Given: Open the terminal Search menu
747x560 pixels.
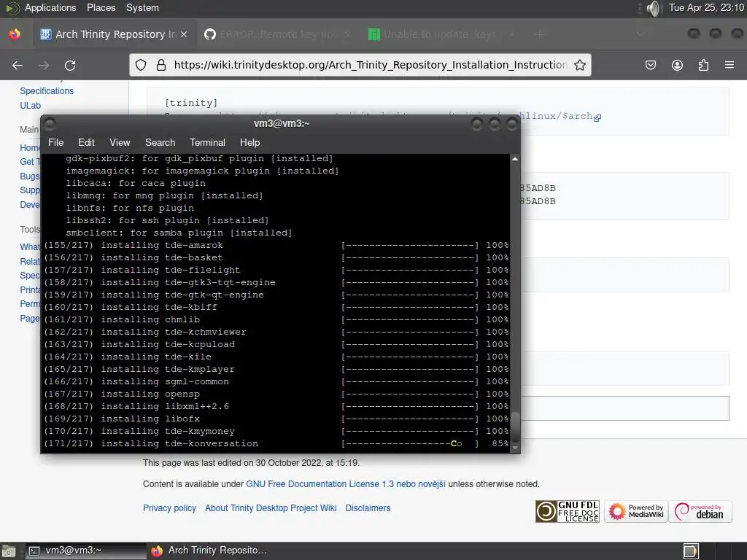Looking at the screenshot, I should (160, 142).
